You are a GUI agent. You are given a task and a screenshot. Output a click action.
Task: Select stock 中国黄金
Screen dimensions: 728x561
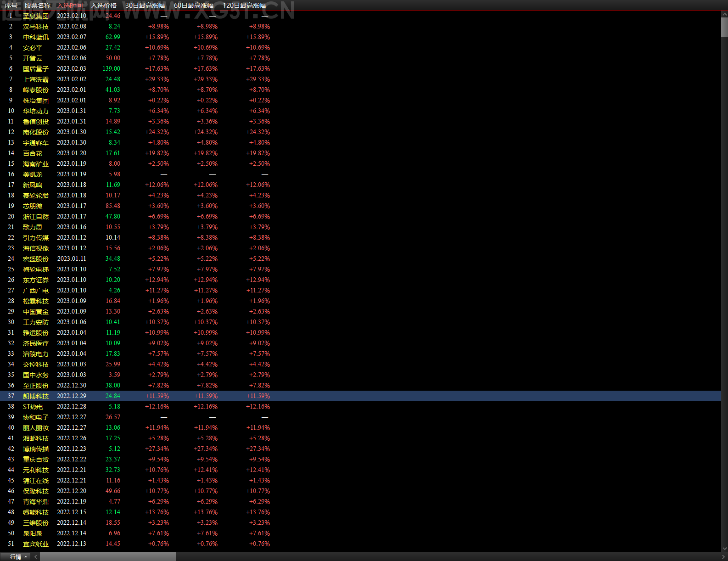36,312
